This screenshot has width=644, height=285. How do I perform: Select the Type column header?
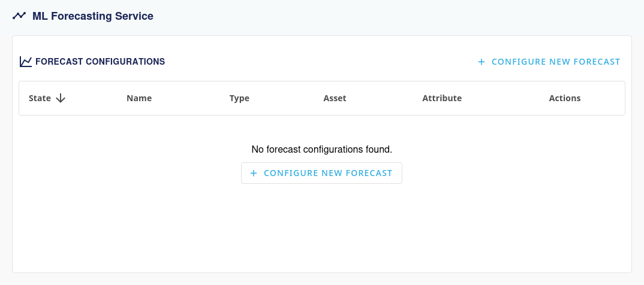pos(239,98)
